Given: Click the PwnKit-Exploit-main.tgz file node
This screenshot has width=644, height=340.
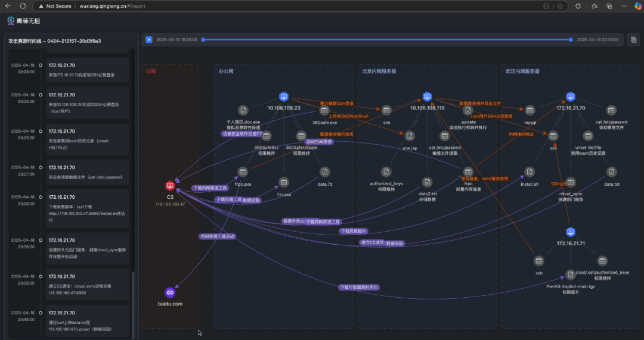Looking at the screenshot, I should coord(571,275).
